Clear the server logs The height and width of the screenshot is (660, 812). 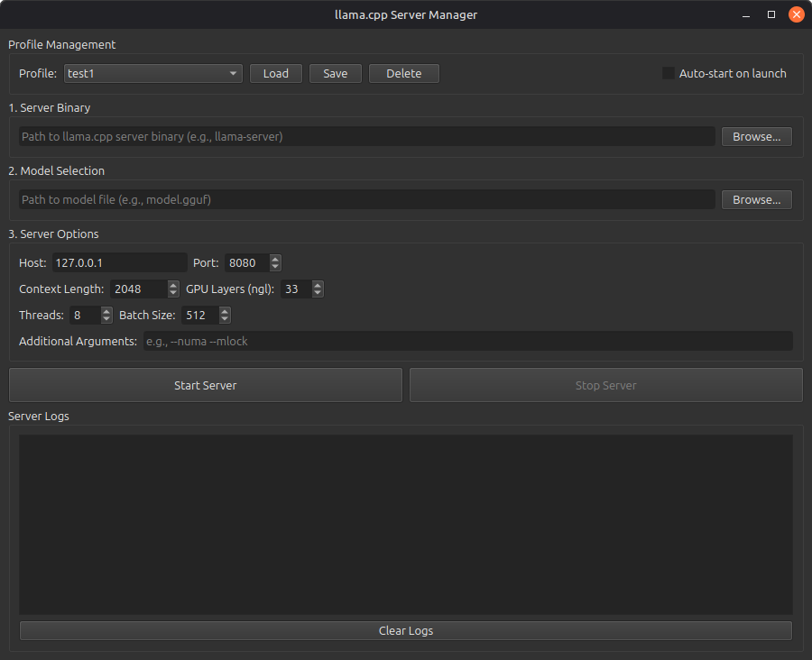coord(406,630)
